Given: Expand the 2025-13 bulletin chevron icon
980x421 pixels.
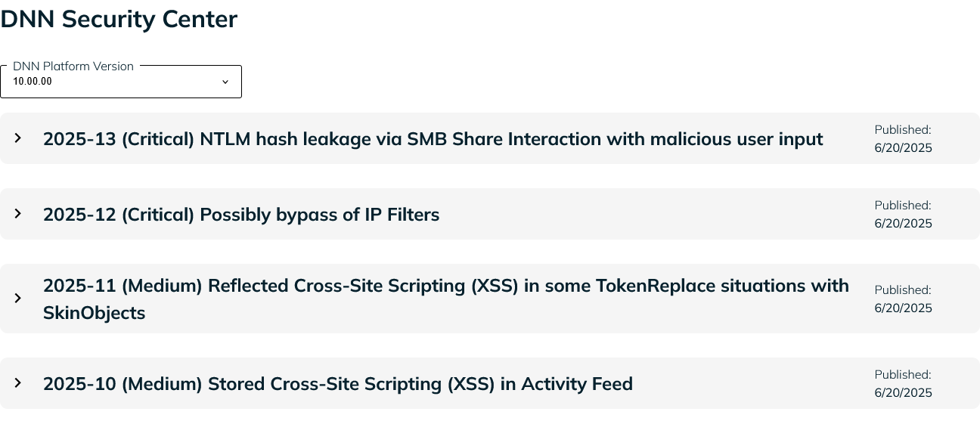Looking at the screenshot, I should pos(18,138).
